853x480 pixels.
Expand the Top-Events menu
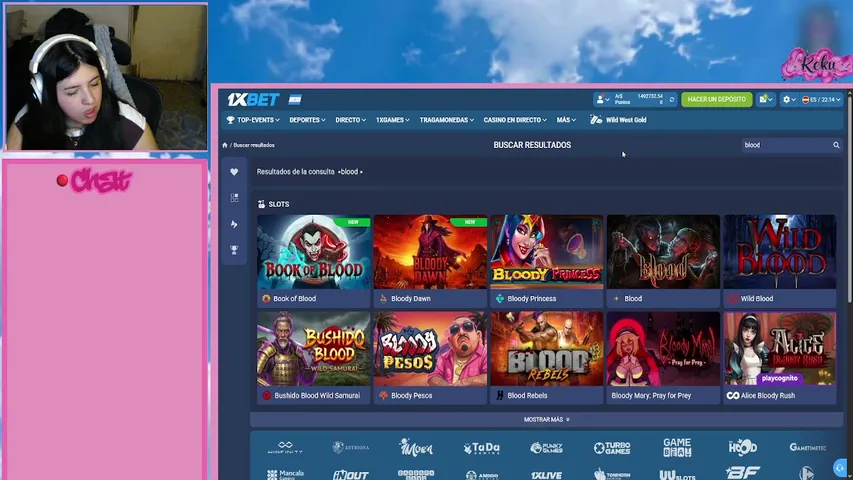253,120
